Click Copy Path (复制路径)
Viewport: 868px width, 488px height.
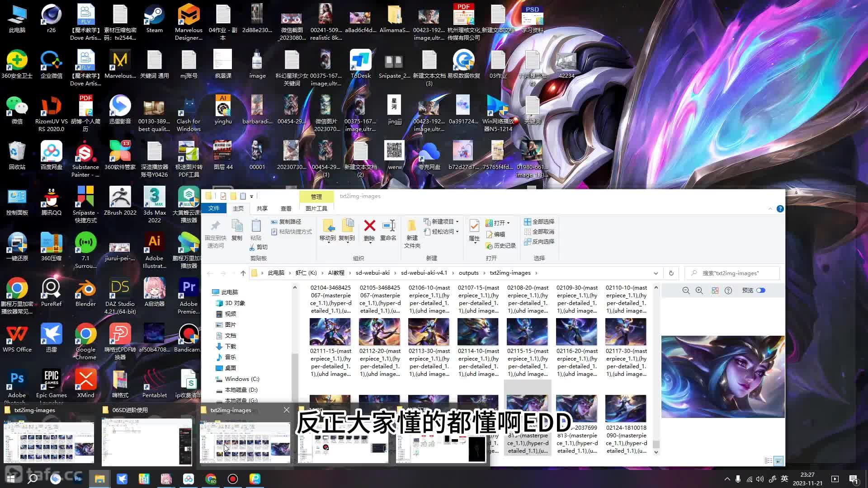point(286,222)
